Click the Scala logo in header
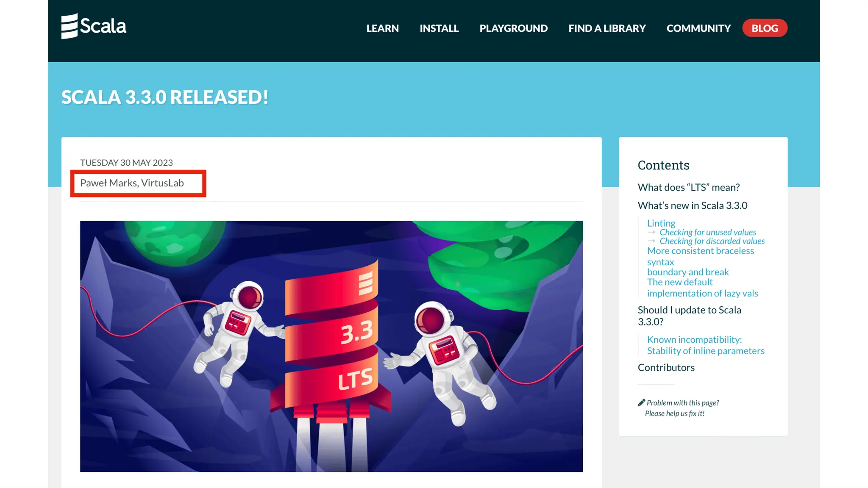 (94, 26)
